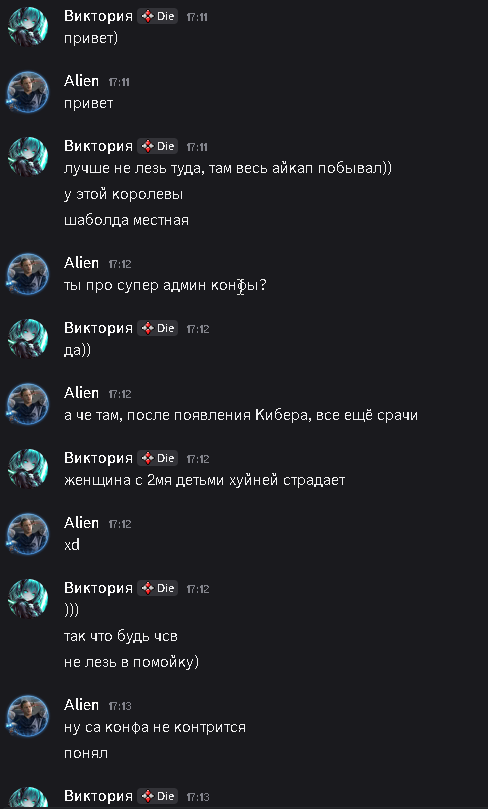Open Виктория's avatar on the привет) message

28,27
